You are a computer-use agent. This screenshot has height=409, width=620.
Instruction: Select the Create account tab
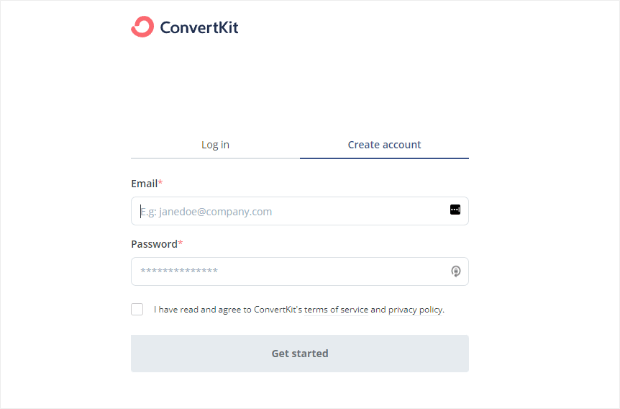pos(384,145)
